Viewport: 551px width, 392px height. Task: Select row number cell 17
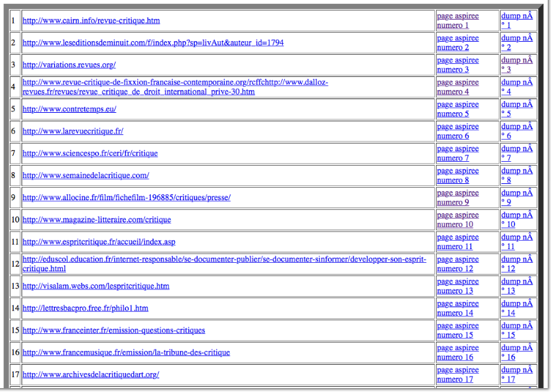click(x=15, y=374)
